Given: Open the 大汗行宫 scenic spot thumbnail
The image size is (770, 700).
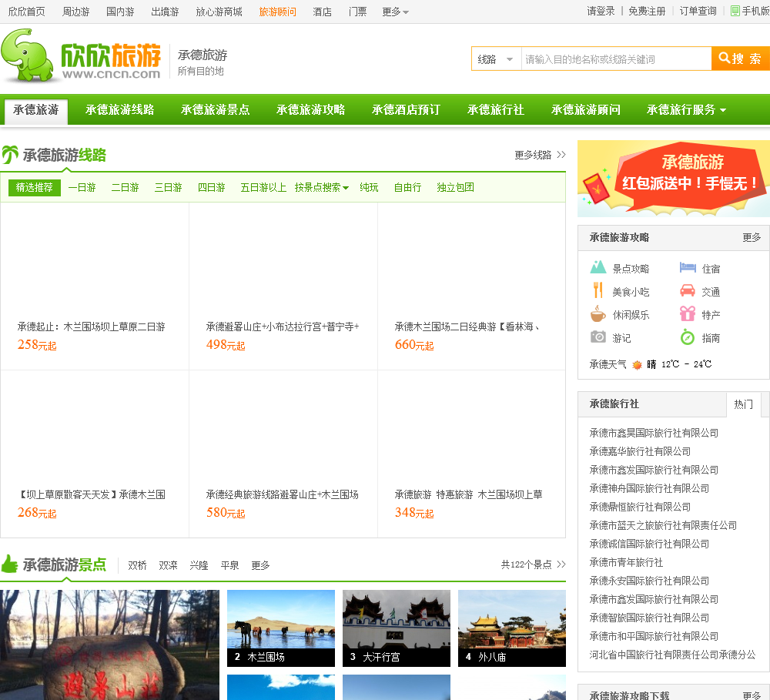Looking at the screenshot, I should [x=397, y=628].
